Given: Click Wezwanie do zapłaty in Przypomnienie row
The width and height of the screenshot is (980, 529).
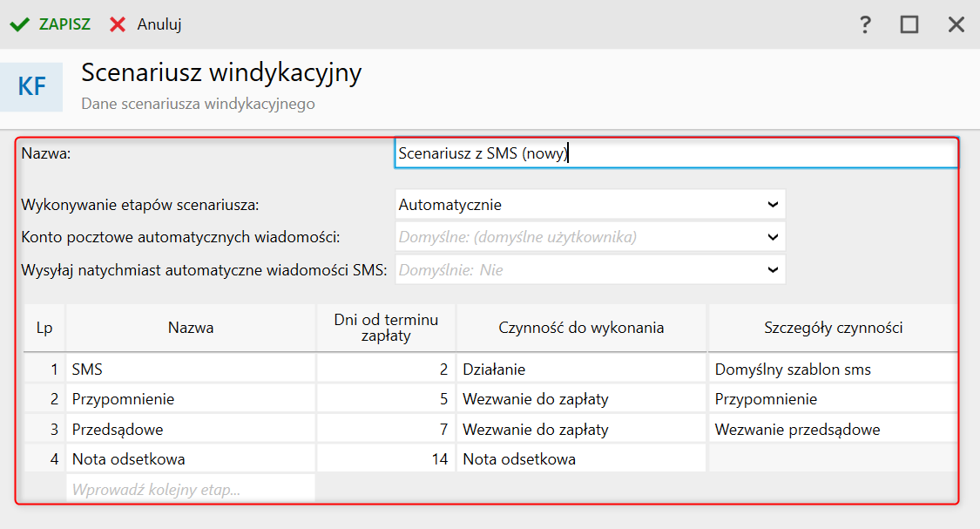Looking at the screenshot, I should point(581,399).
